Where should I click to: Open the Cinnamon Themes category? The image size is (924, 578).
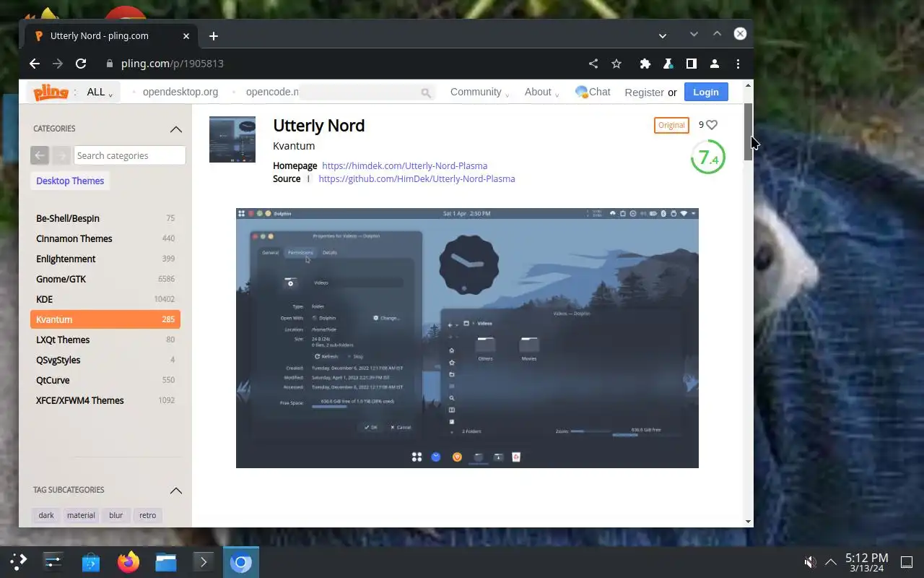point(105,238)
